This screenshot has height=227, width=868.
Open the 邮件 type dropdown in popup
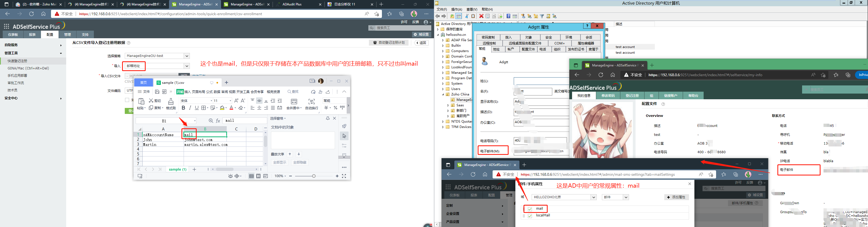pyautogui.click(x=626, y=197)
